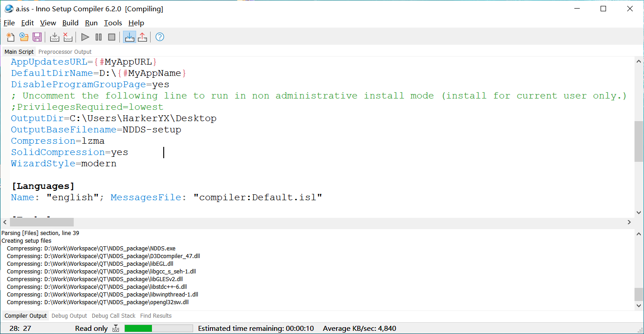Click editor horizontal scrollbar left arrow
Screen dimensions: 644x334
[x=5, y=222]
